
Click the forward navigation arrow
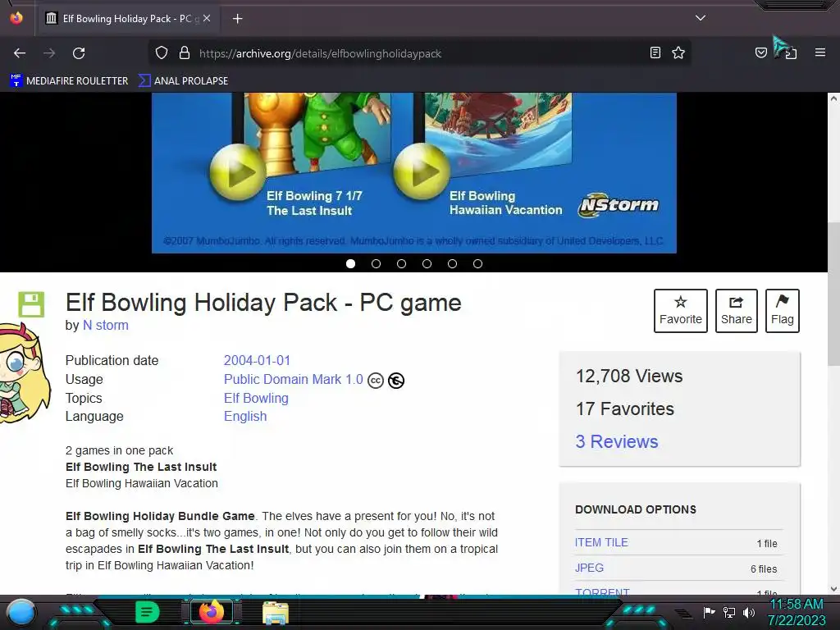[x=49, y=53]
